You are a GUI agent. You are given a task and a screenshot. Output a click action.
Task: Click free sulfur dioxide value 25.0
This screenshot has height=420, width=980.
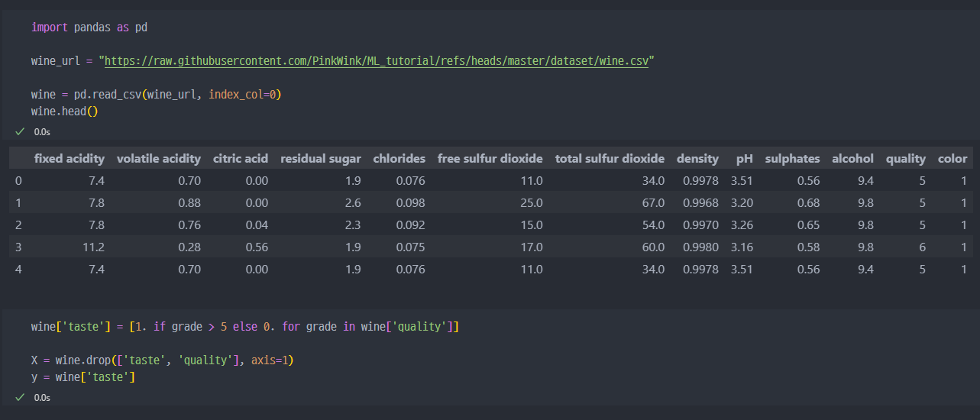tap(532, 203)
